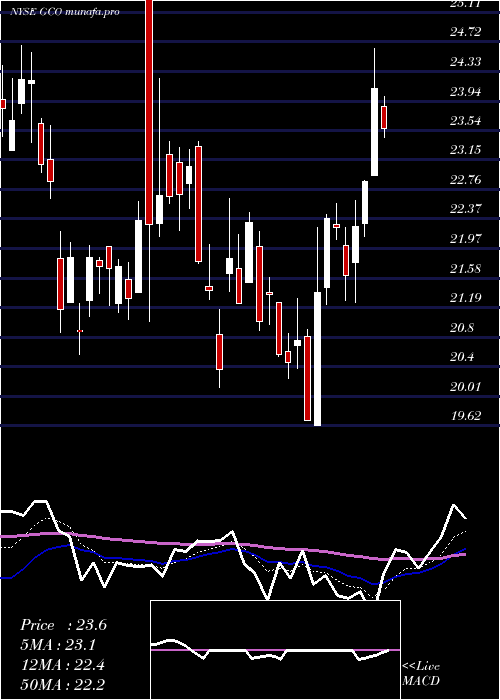The width and height of the screenshot is (500, 700).
Task: Select the 22.76 price axis label
Action: click(466, 179)
